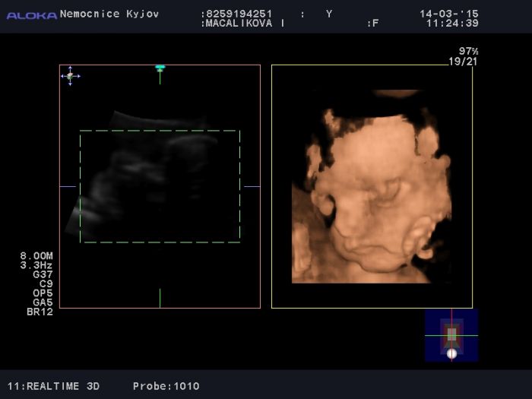Click the patient name MACALIKOVA field
Image resolution: width=532 pixels, height=399 pixels.
click(245, 24)
